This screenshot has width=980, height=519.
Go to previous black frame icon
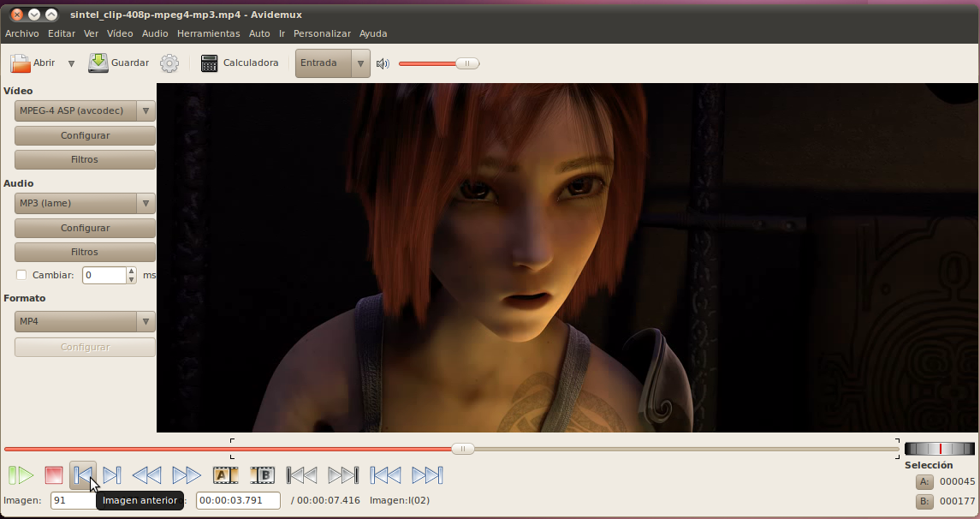click(301, 475)
